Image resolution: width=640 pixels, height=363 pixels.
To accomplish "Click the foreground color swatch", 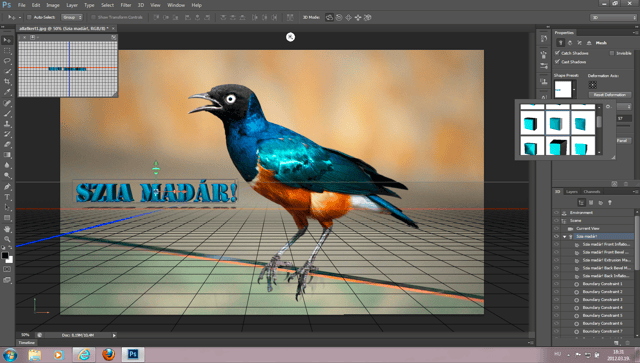I will [x=4, y=256].
